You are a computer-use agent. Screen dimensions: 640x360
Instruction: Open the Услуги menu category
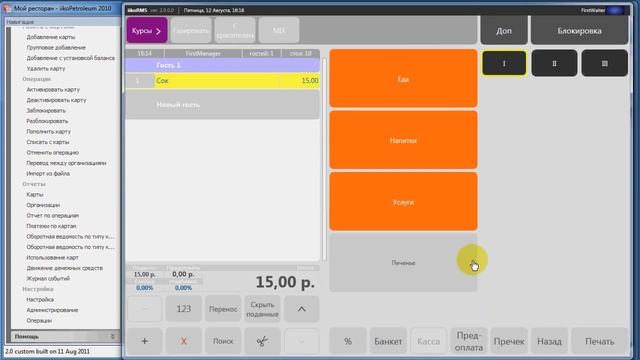(403, 202)
